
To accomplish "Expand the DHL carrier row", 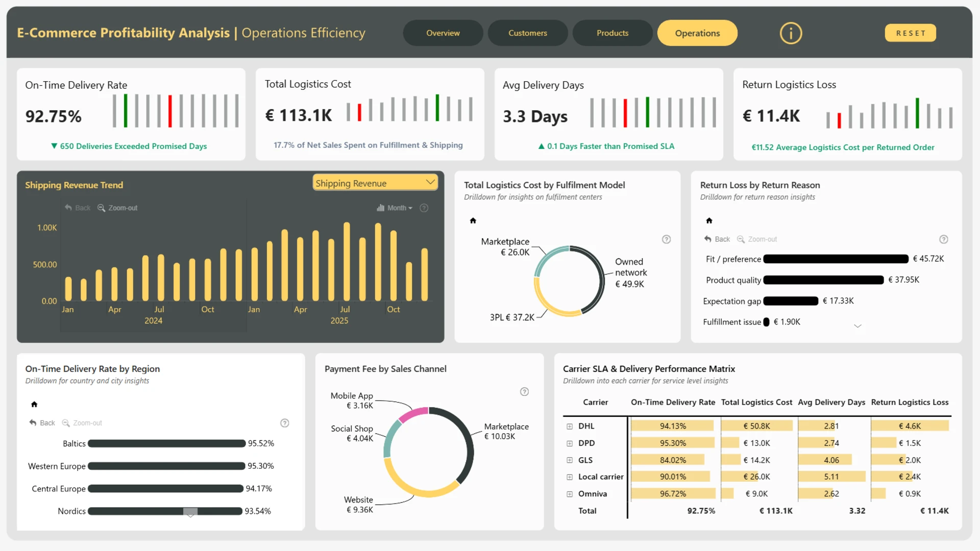I will 570,426.
